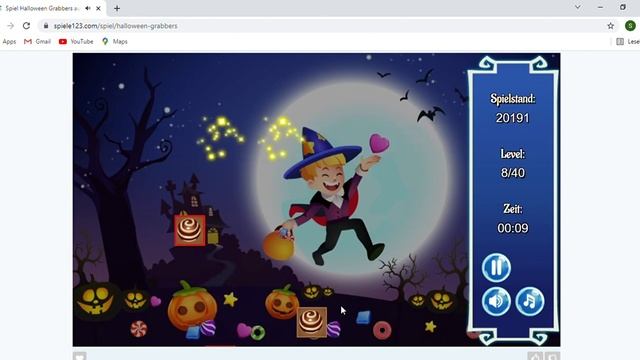Click the swirl candy tile at bottom center

pos(312,322)
